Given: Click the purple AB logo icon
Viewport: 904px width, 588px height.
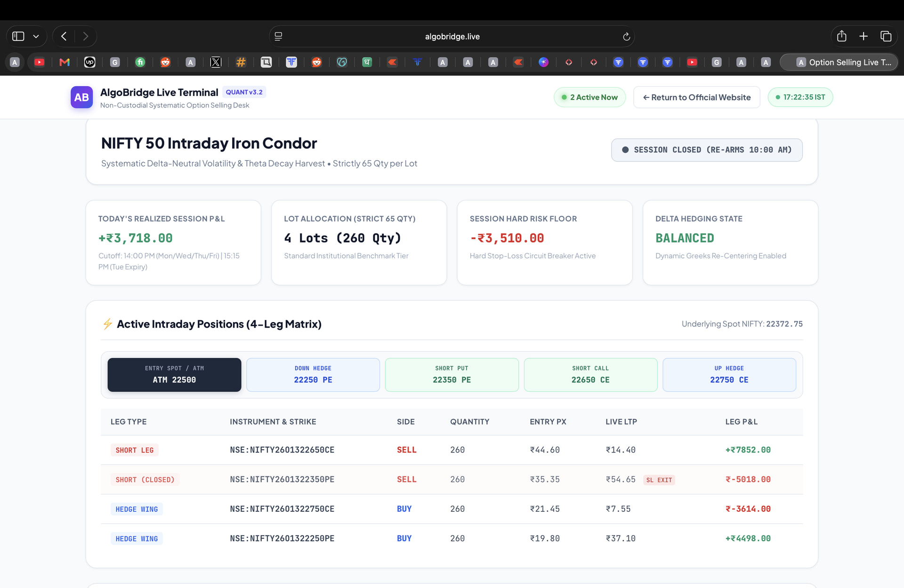Looking at the screenshot, I should [x=81, y=97].
